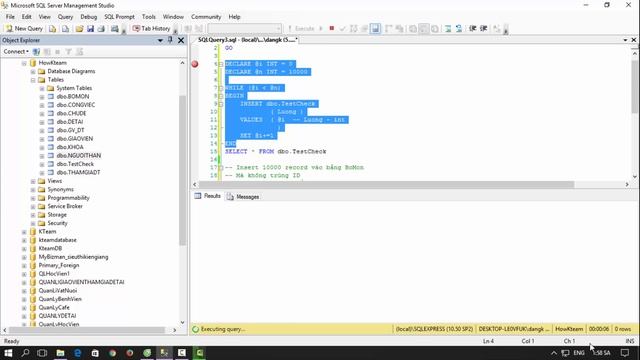Select the dbo.THAMGIADT table

pyautogui.click(x=78, y=173)
